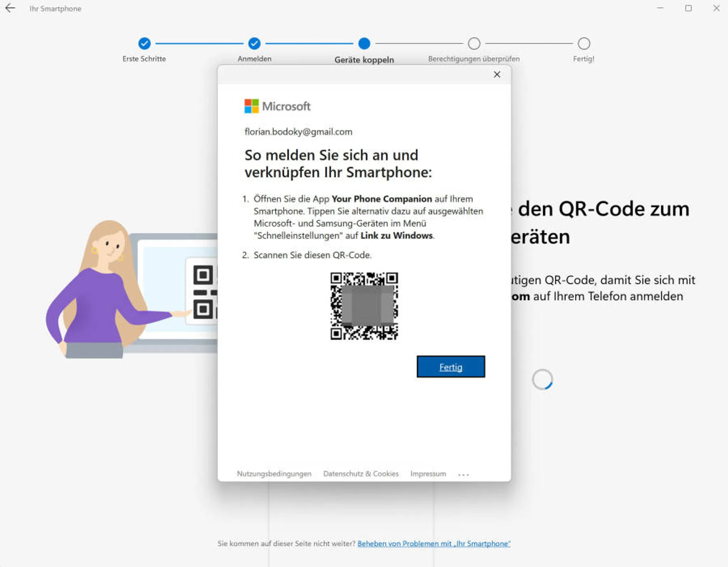Image resolution: width=728 pixels, height=567 pixels.
Task: Open troubleshooting link for Ihr Smartphone
Action: (434, 544)
